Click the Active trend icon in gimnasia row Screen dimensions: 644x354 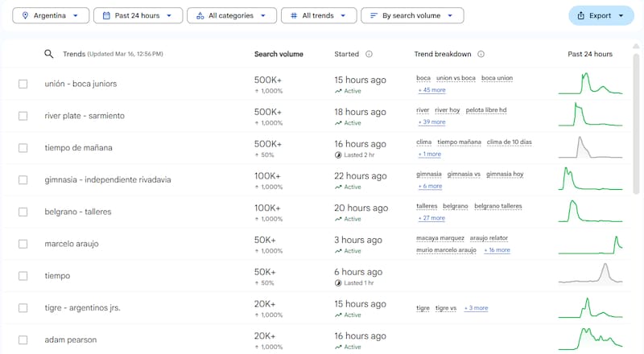coord(338,187)
